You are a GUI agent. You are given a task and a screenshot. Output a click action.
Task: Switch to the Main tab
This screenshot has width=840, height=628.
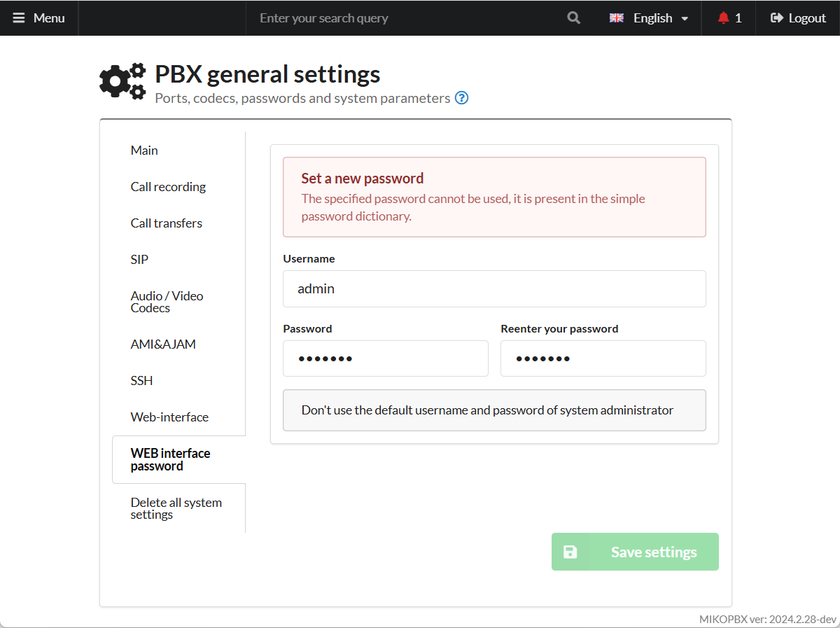coord(144,151)
